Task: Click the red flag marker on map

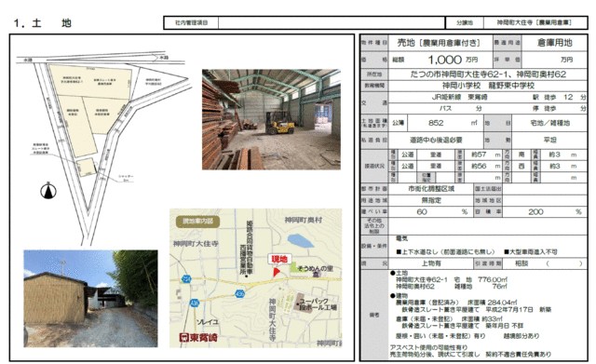Action: coord(277,272)
